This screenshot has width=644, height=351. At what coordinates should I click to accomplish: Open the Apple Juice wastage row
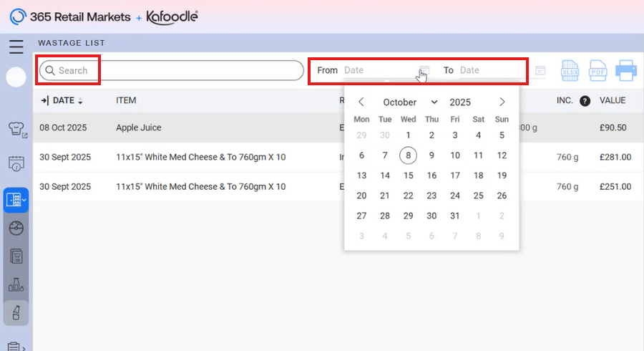(338, 128)
